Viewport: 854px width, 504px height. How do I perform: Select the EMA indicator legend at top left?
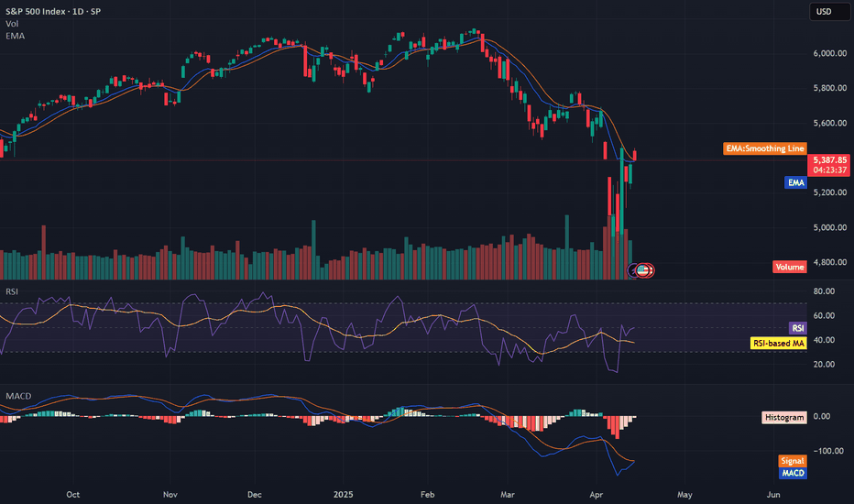[x=16, y=36]
